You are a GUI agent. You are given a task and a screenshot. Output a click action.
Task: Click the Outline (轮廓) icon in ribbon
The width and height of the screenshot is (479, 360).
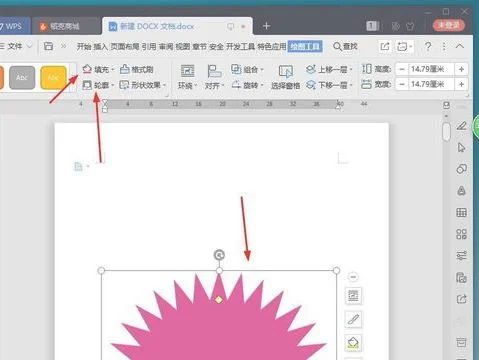pyautogui.click(x=87, y=85)
